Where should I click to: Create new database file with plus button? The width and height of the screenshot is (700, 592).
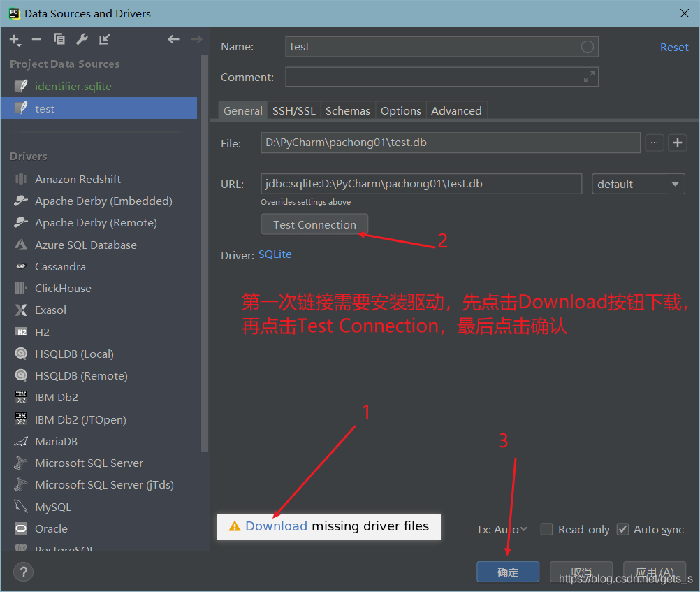click(677, 143)
